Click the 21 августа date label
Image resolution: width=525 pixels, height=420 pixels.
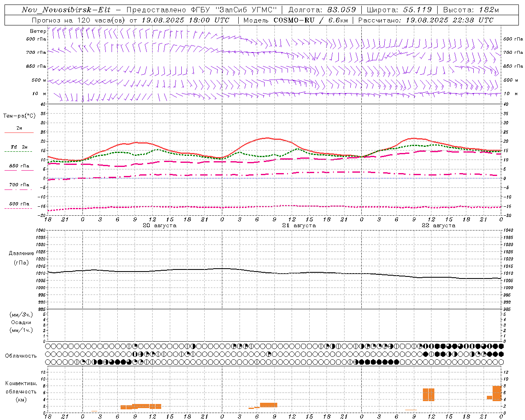click(299, 226)
